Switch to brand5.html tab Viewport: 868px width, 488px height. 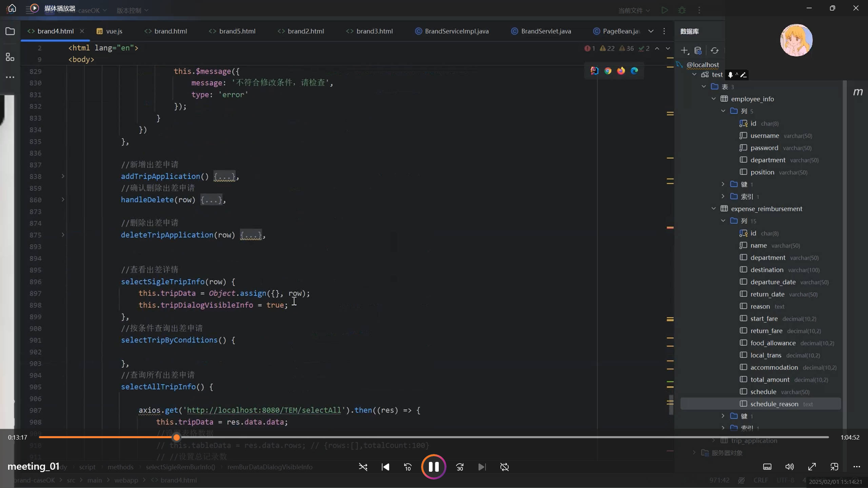point(232,31)
